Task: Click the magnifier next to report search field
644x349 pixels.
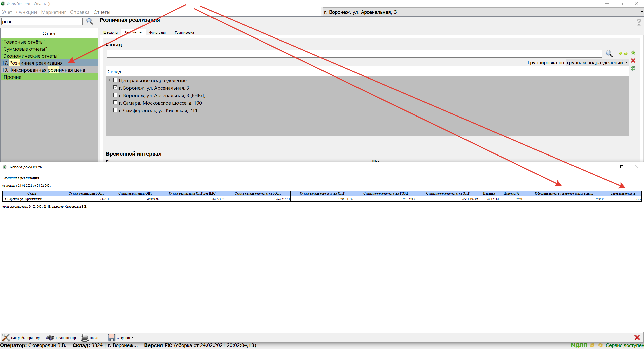Action: (90, 21)
